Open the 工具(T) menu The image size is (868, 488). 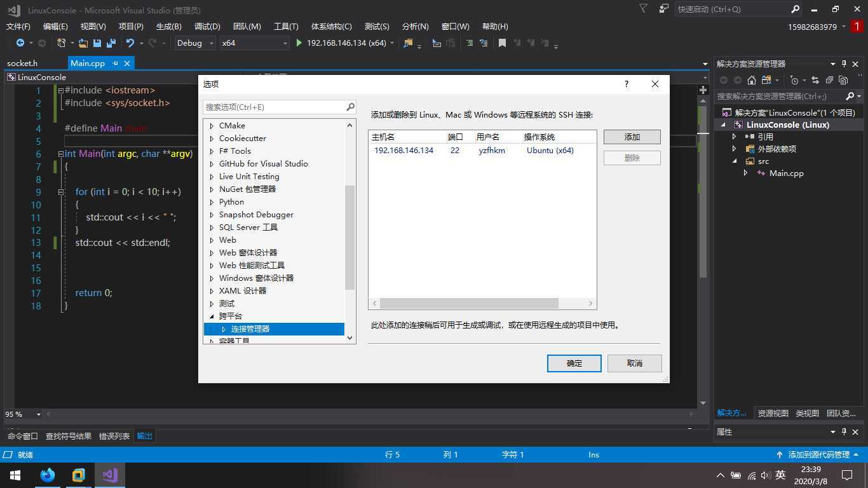coord(286,27)
